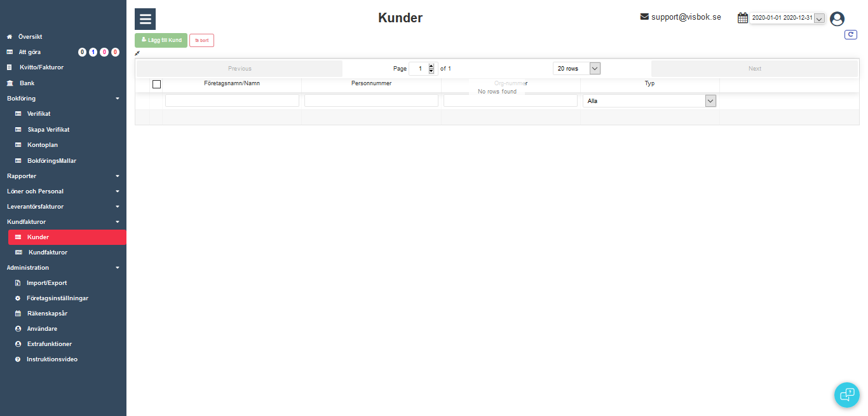This screenshot has height=416, width=868.
Task: Expand the Rapporter sidebar section
Action: point(117,176)
